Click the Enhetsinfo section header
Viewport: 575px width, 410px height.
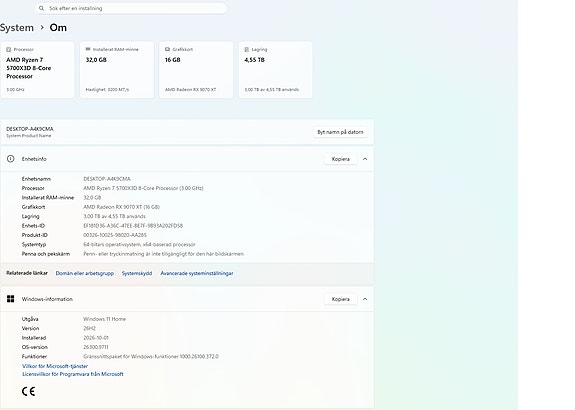pos(187,159)
